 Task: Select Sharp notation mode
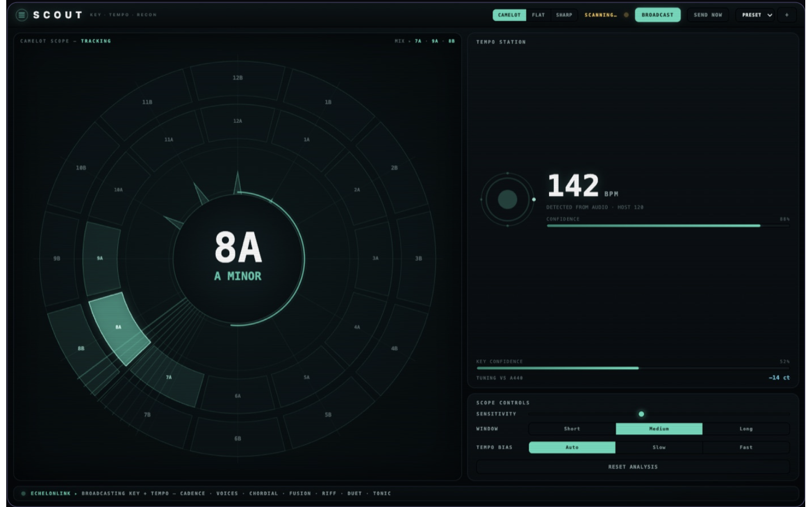tap(564, 15)
